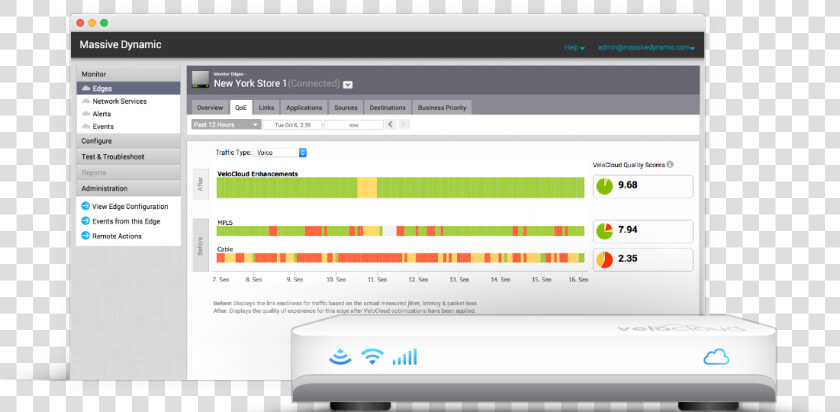
Task: Click the cloud icon beside Network Services
Action: click(x=86, y=101)
